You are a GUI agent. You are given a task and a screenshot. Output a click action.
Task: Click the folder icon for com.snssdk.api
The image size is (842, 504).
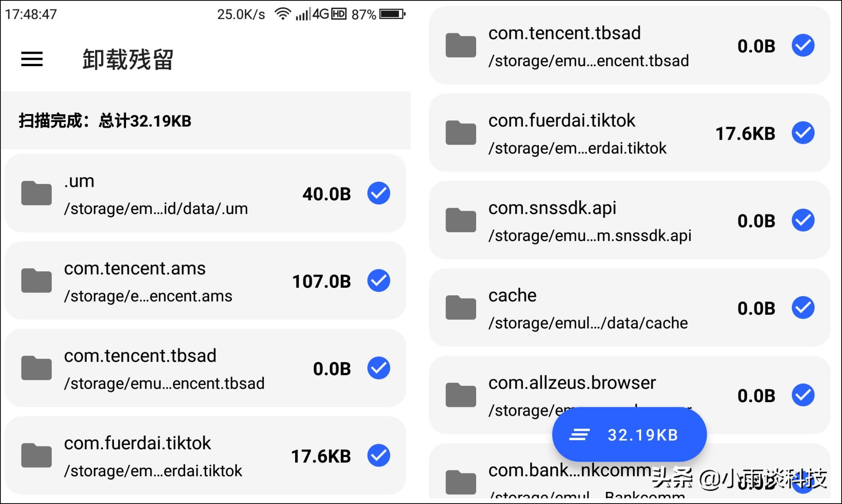[461, 220]
